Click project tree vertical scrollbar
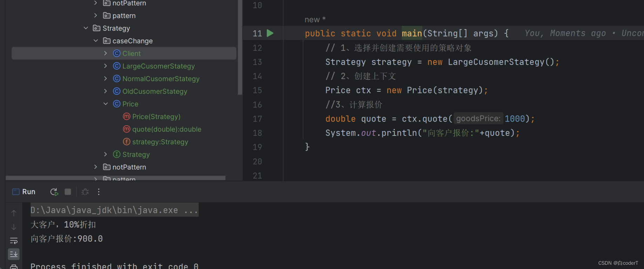 click(x=240, y=47)
